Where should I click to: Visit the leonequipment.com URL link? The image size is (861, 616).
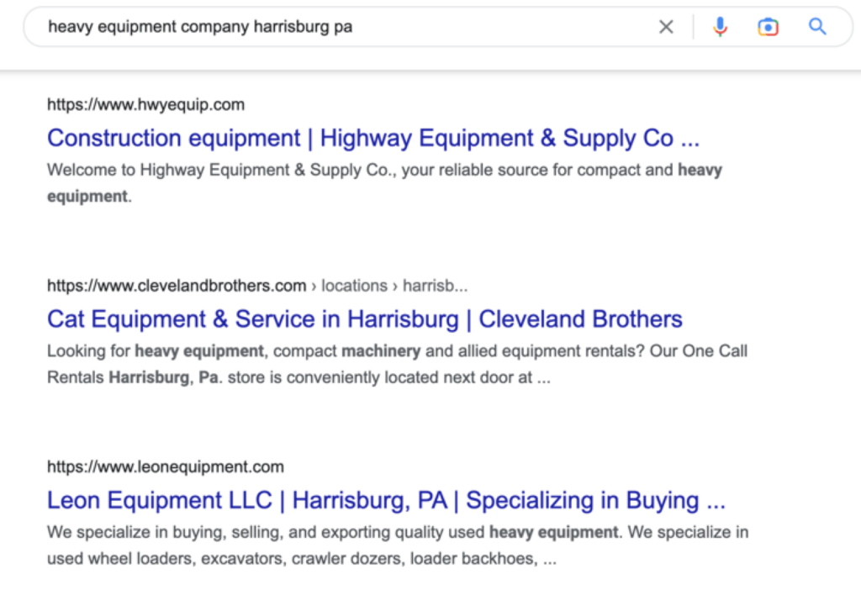pyautogui.click(x=166, y=466)
